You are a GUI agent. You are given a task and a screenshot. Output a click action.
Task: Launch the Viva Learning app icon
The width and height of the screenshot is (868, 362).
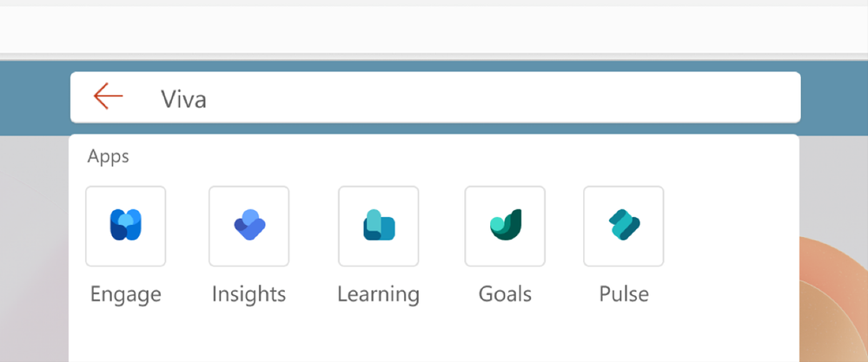379,226
